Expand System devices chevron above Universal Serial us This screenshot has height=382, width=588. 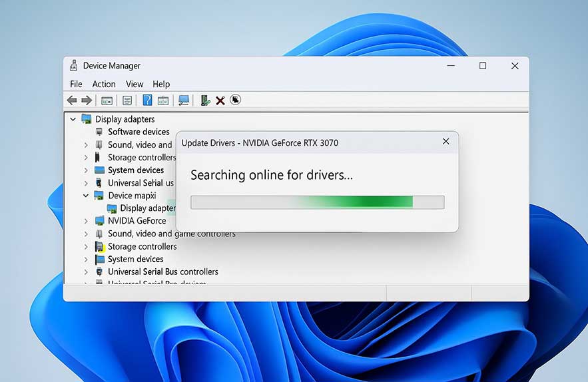point(86,170)
